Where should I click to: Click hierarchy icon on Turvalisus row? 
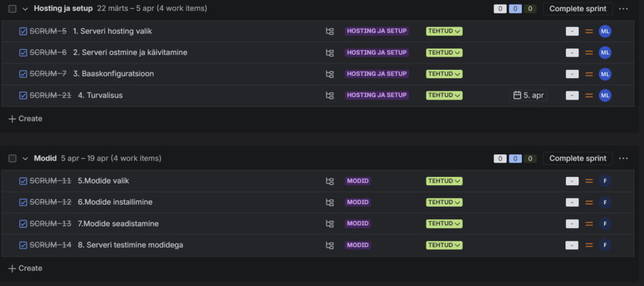click(330, 96)
